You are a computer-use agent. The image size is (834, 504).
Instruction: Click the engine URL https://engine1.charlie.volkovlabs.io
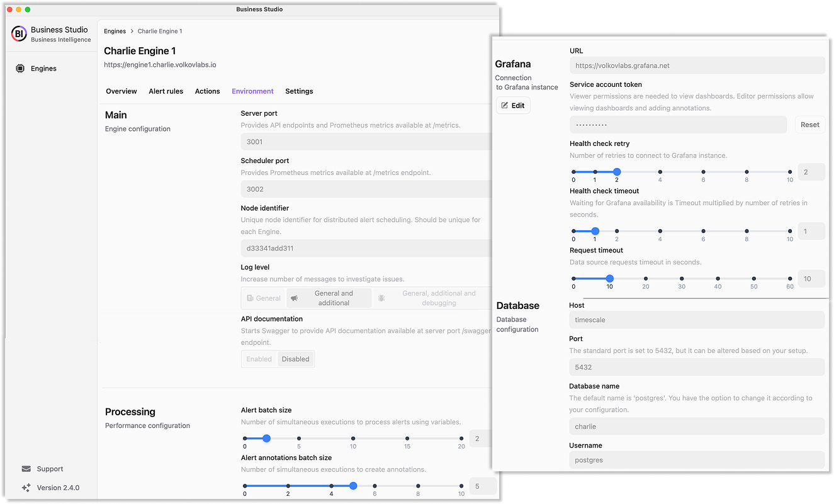pyautogui.click(x=160, y=64)
